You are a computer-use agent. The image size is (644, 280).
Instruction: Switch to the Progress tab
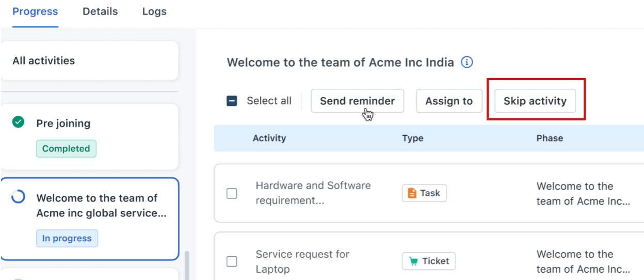(35, 11)
